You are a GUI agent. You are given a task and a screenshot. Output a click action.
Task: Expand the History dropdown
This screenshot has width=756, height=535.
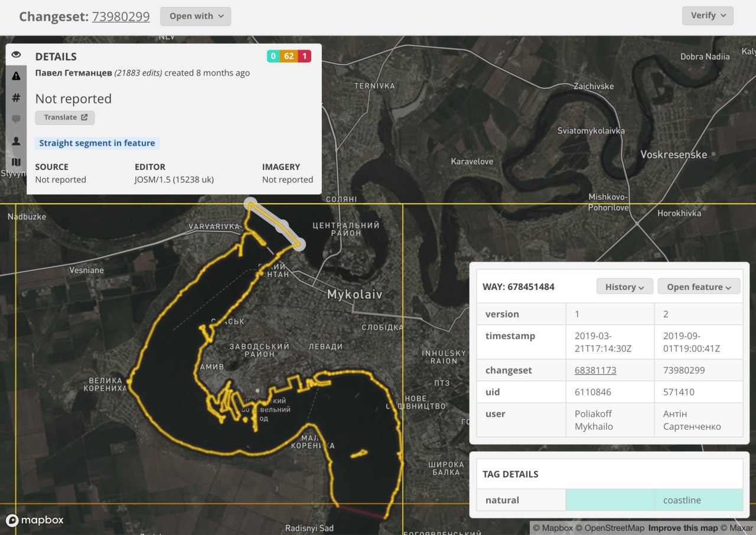tap(625, 286)
